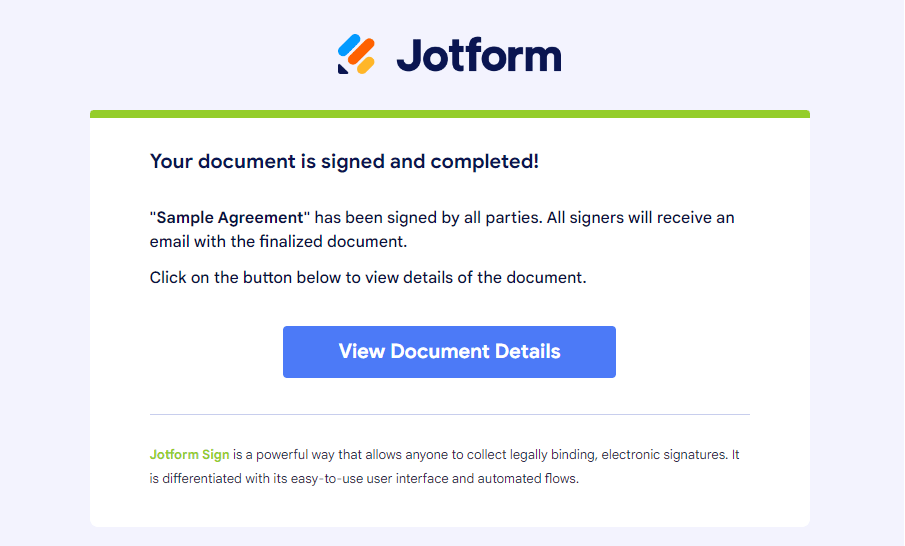The height and width of the screenshot is (546, 905).
Task: Click the "Click on the button below" instruction text
Action: tap(368, 277)
